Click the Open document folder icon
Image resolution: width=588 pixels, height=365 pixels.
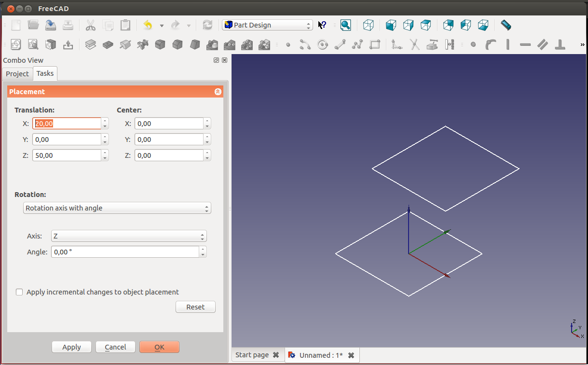pos(33,25)
